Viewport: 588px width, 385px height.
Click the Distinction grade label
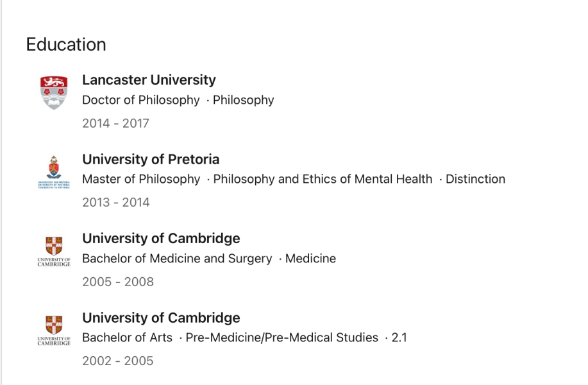click(x=475, y=179)
